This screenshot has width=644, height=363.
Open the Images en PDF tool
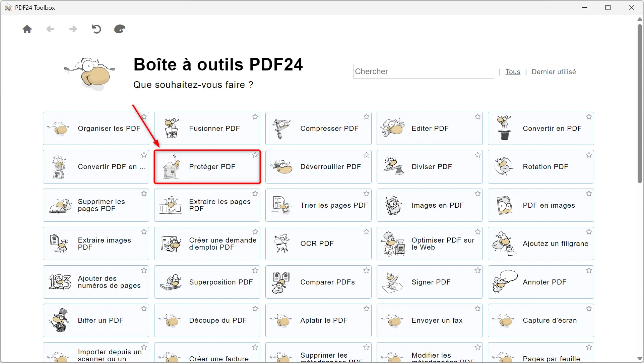[x=430, y=205]
